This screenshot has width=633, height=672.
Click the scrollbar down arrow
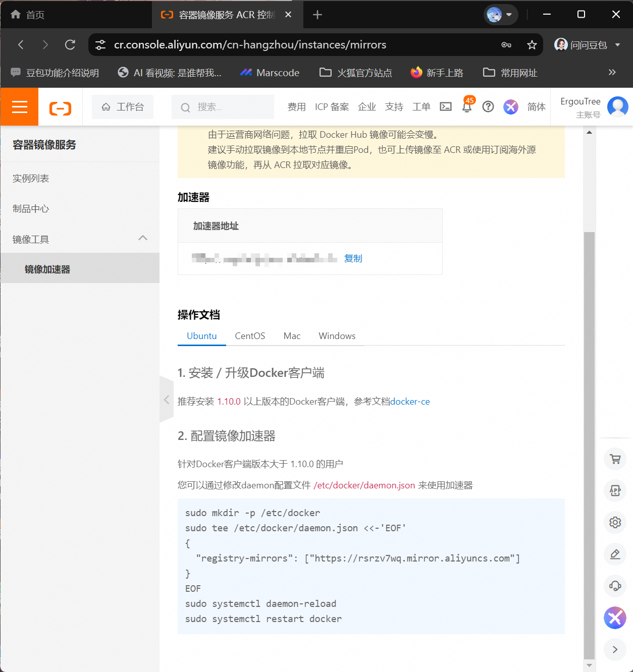coord(589,665)
